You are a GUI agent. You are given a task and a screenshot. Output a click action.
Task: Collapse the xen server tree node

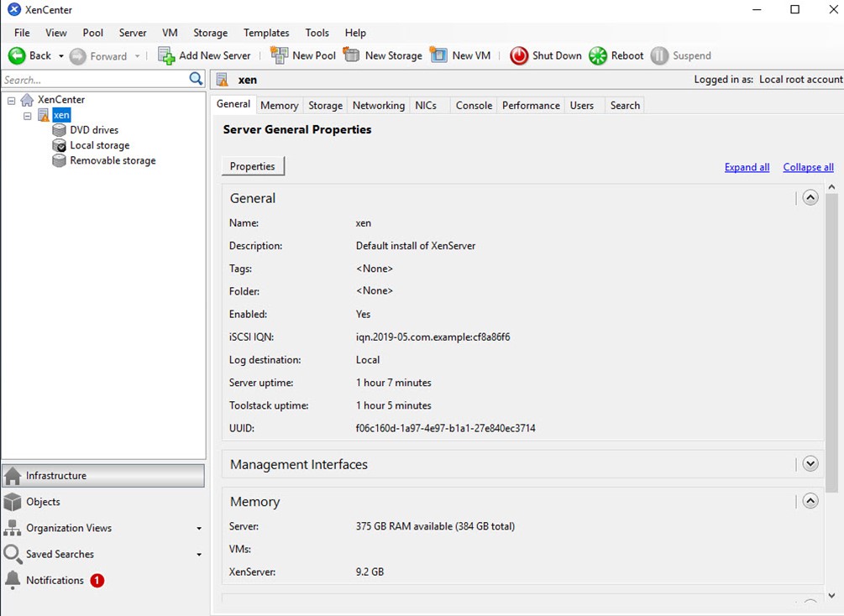click(x=28, y=116)
